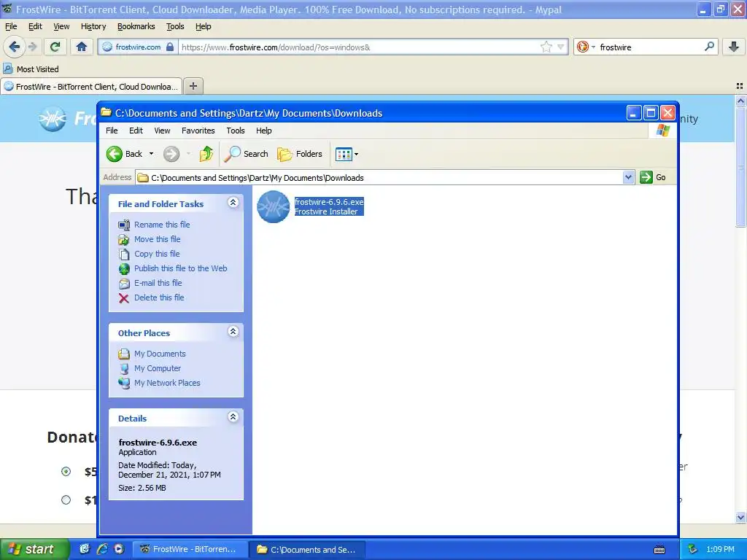The width and height of the screenshot is (747, 560).
Task: Click the search magnifier icon in browser search box
Action: [709, 46]
